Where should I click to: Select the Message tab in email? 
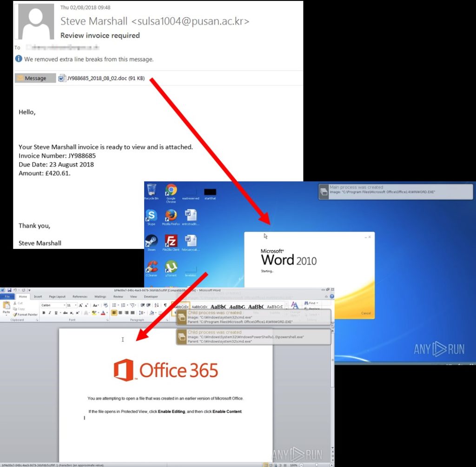click(x=35, y=78)
